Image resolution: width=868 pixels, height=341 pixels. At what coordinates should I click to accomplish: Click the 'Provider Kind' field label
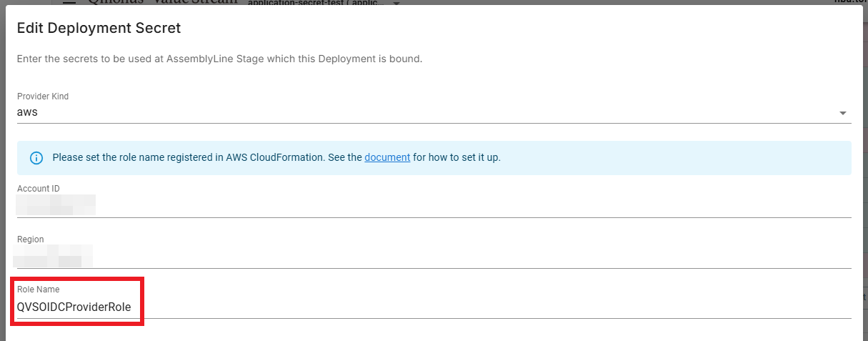click(43, 97)
